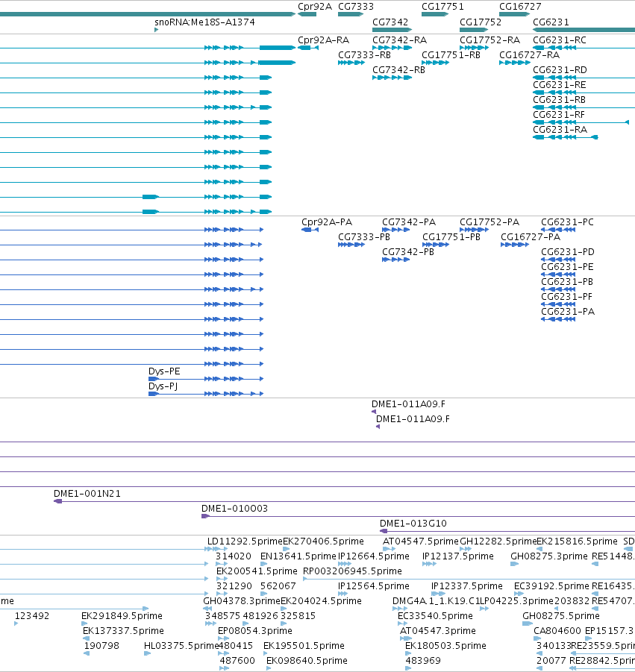Select the CG7342-PB protein
This screenshot has width=635, height=672.
coord(395,260)
